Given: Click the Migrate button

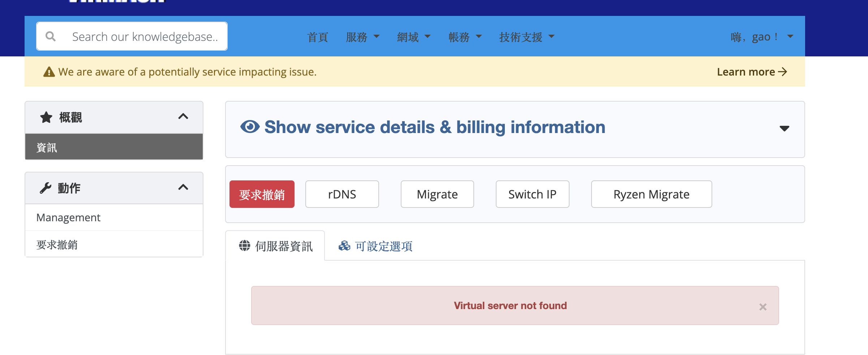Looking at the screenshot, I should (437, 194).
